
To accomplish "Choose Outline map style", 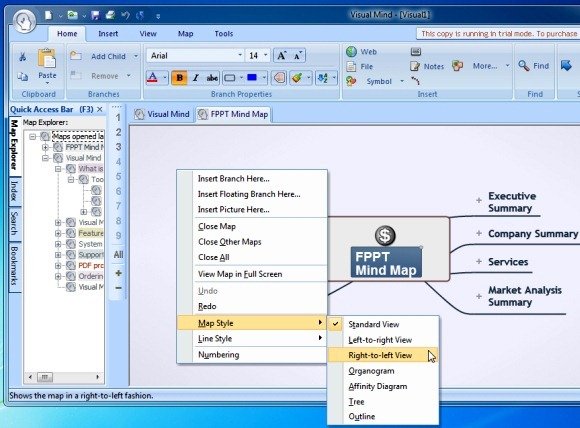I will 383,417.
